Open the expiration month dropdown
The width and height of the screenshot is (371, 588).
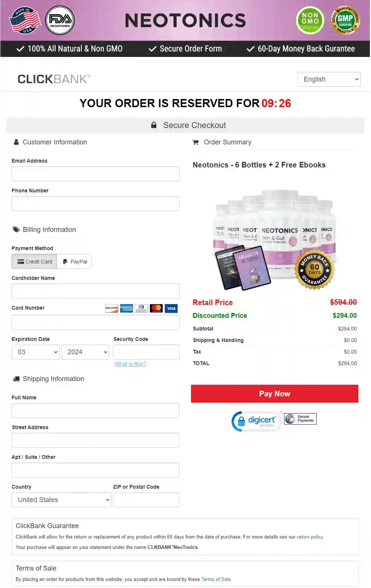click(36, 352)
